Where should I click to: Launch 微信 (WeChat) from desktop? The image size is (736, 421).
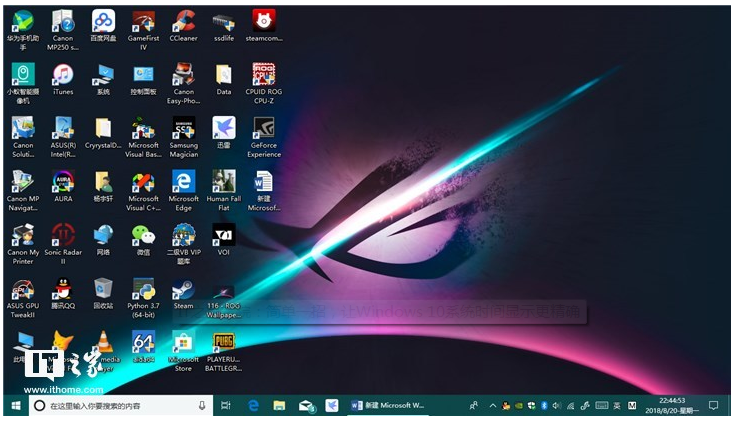[x=143, y=240]
